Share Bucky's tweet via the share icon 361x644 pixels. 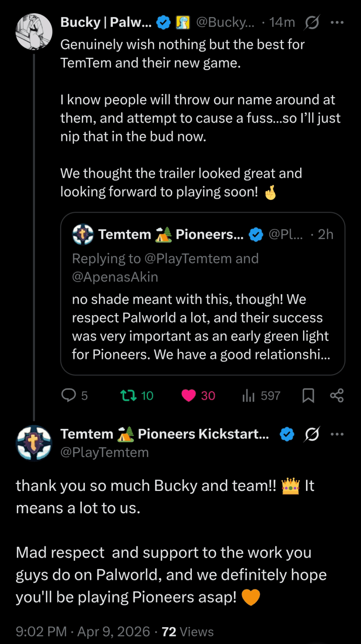[x=337, y=395]
